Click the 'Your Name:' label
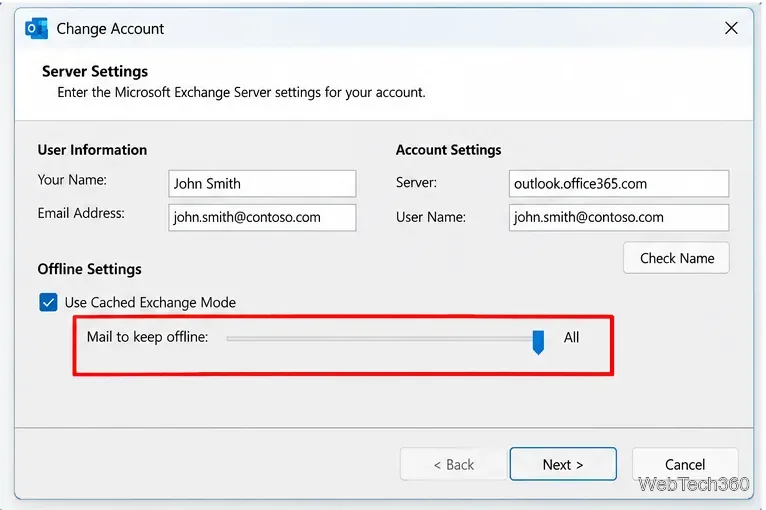 (x=72, y=180)
